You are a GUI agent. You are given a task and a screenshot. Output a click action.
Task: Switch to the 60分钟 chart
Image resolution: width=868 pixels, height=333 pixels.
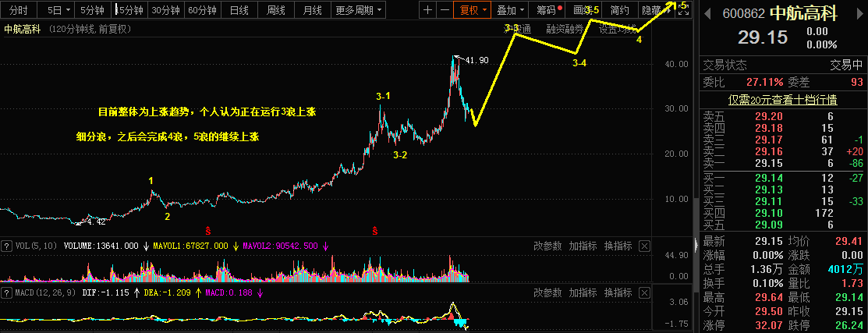pyautogui.click(x=202, y=9)
